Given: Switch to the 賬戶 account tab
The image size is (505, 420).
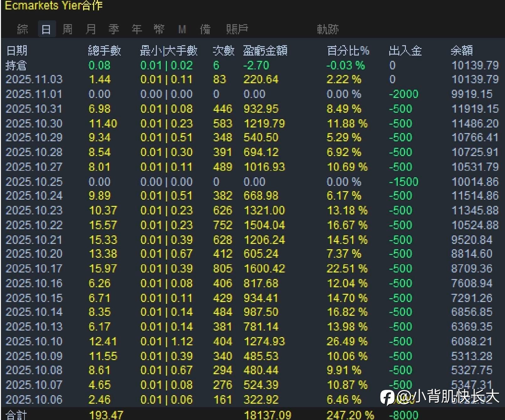Looking at the screenshot, I should pos(237,29).
